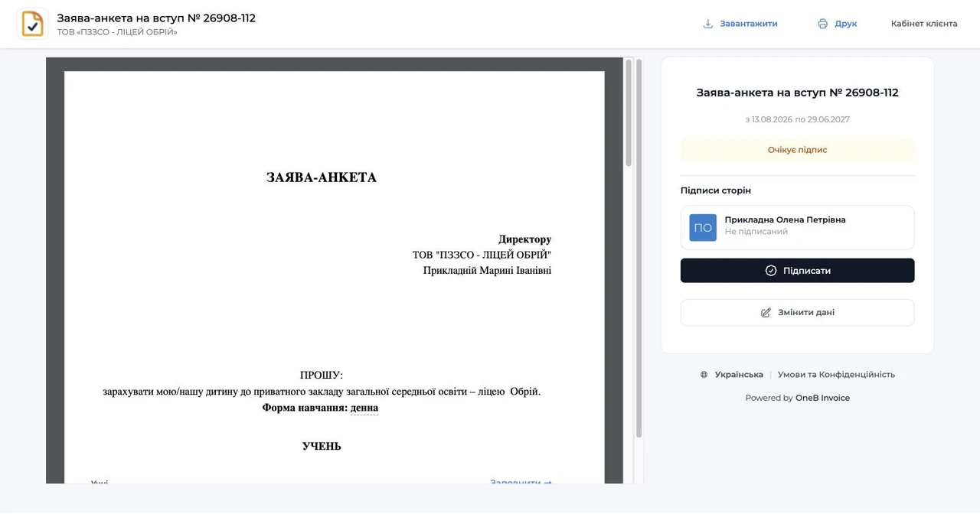Click the Директору line in document
The width and height of the screenshot is (980, 514).
click(x=524, y=239)
